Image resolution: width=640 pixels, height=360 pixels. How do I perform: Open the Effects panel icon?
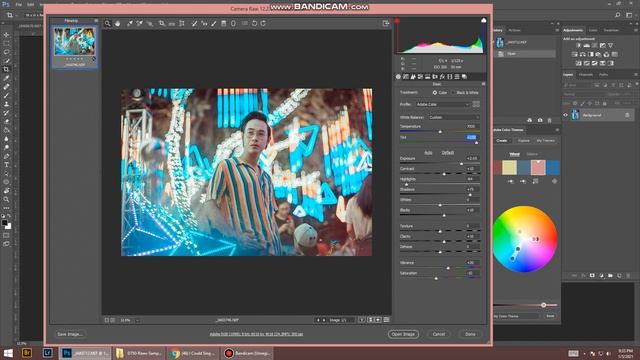[x=442, y=77]
